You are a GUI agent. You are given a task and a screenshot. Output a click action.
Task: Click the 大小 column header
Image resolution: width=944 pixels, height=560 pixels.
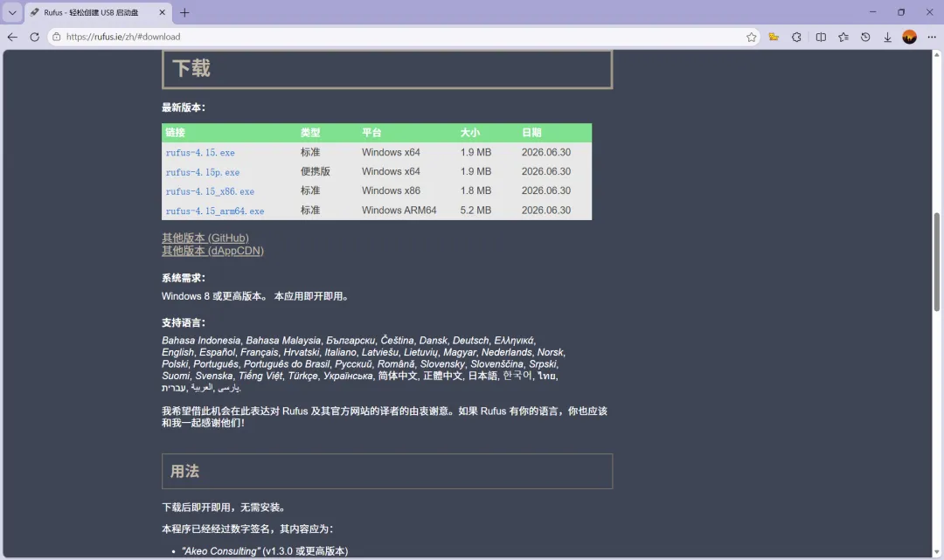(470, 132)
